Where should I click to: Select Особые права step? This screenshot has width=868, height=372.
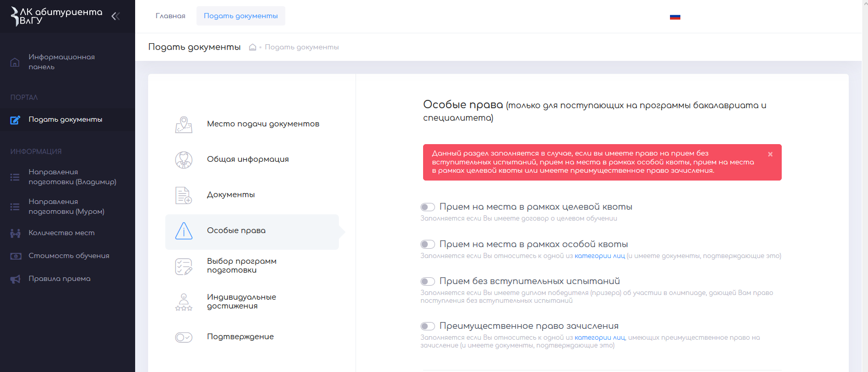[252, 232]
